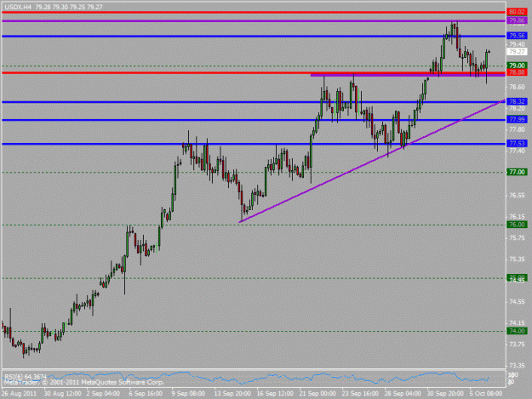The width and height of the screenshot is (532, 399).
Task: Click the 21 Sep 00:00 time label
Action: coord(317,394)
